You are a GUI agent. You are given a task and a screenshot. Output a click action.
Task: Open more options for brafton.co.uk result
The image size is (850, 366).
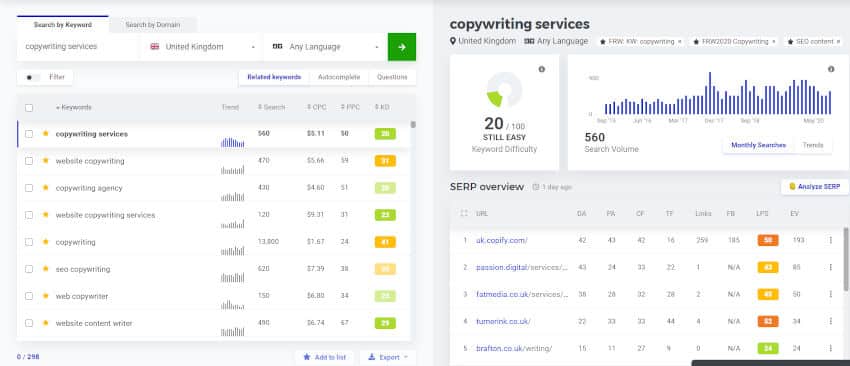(x=830, y=348)
